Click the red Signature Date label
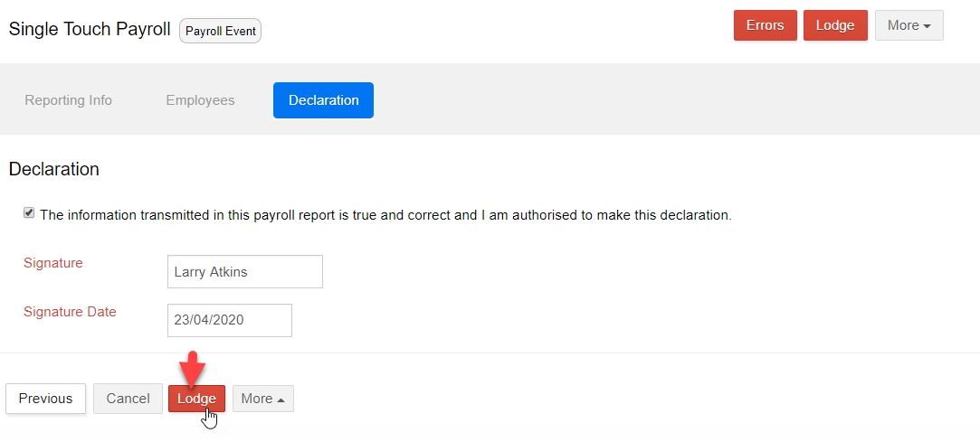 (x=70, y=312)
